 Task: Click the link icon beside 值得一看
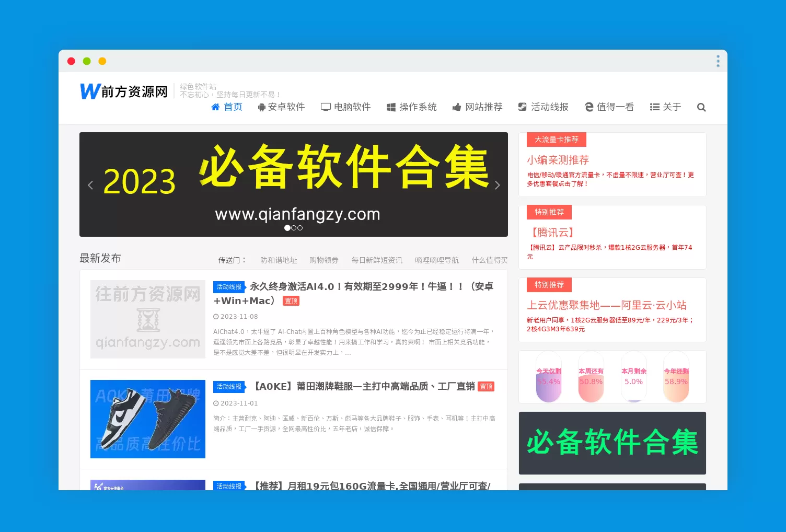(589, 107)
